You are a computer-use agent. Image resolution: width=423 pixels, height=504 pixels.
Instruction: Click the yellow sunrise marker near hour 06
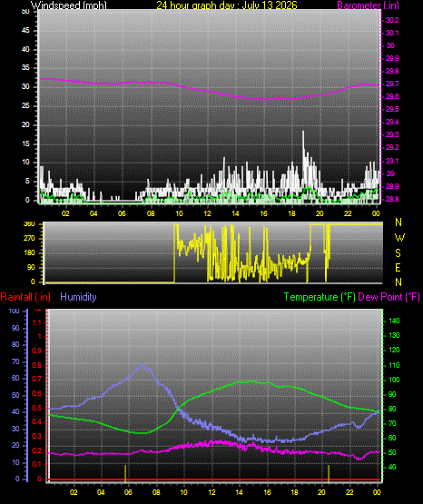(125, 473)
